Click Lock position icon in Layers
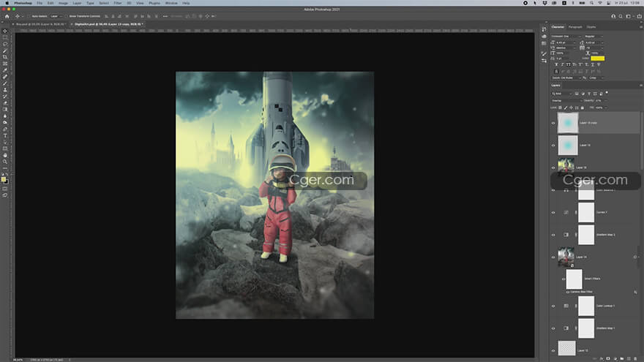644x362 pixels. (x=571, y=108)
